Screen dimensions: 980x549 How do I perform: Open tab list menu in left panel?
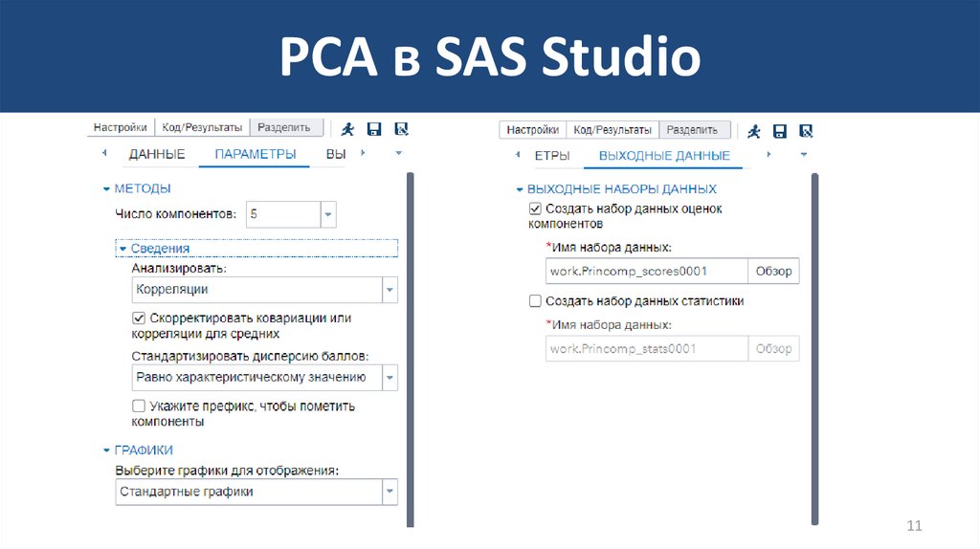[399, 153]
